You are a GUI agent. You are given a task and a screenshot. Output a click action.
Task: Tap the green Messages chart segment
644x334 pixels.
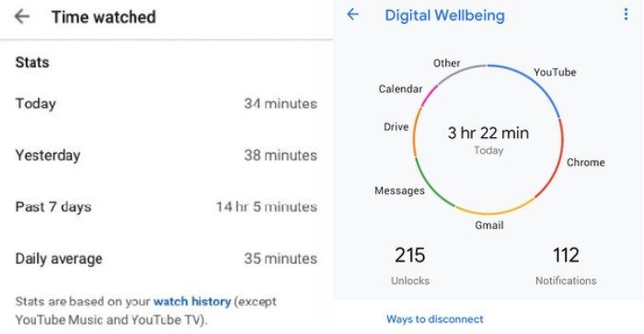pyautogui.click(x=431, y=185)
